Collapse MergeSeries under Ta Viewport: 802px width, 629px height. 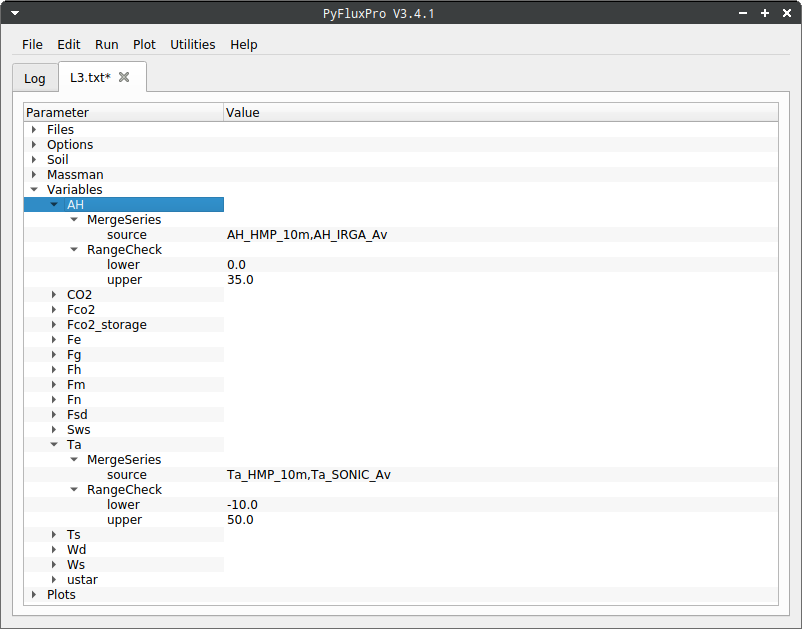point(74,459)
